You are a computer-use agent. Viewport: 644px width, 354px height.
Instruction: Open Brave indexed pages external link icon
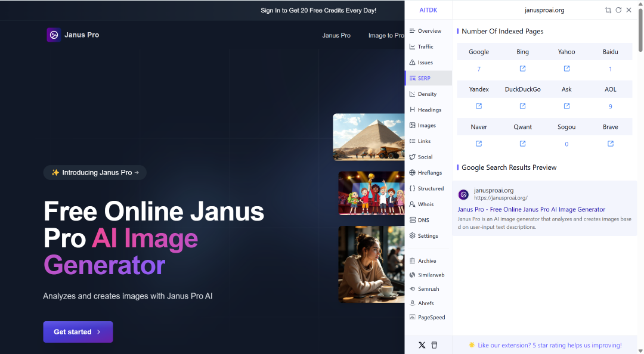coord(611,144)
